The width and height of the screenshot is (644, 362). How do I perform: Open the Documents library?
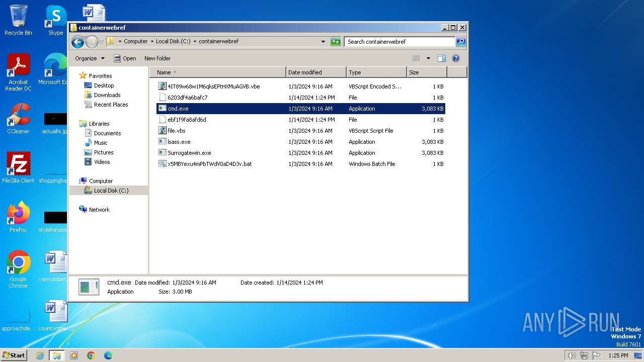click(x=107, y=133)
